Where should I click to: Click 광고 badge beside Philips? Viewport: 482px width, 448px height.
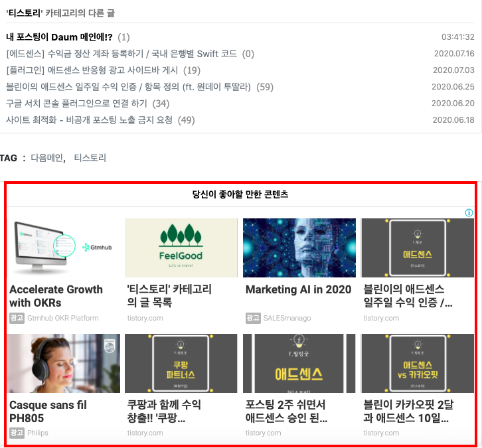click(x=17, y=433)
